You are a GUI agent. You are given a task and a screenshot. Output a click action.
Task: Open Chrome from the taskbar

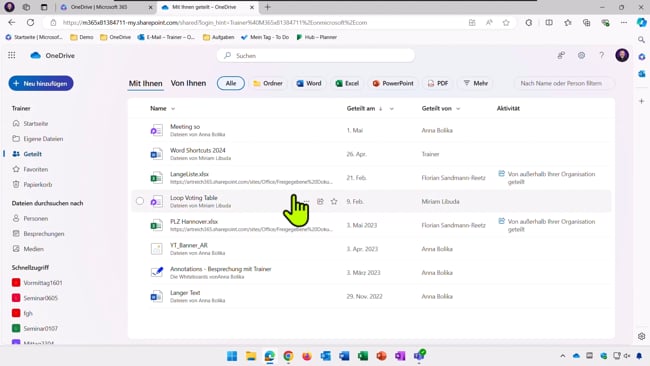288,356
